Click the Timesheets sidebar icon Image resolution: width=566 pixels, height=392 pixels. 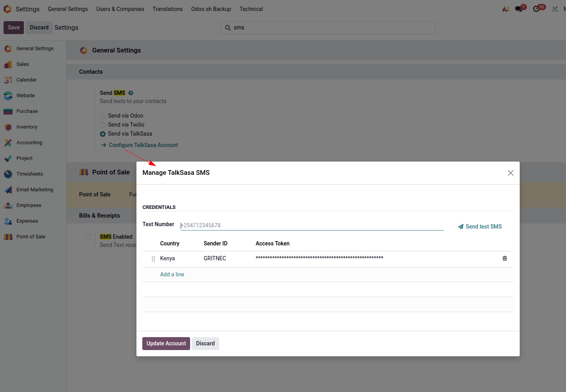8,174
